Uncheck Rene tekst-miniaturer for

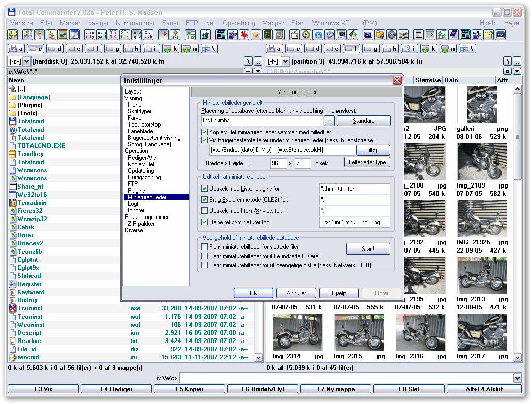pos(205,222)
